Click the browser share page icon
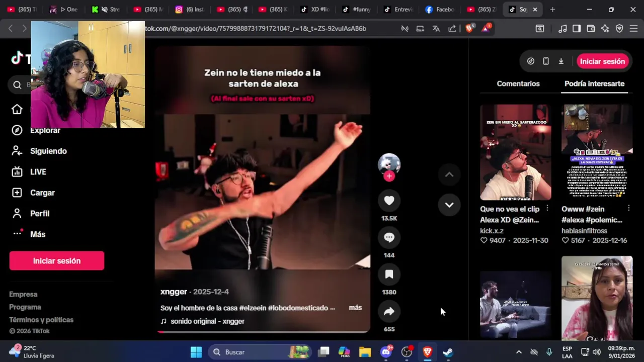644x362 pixels. (452, 29)
